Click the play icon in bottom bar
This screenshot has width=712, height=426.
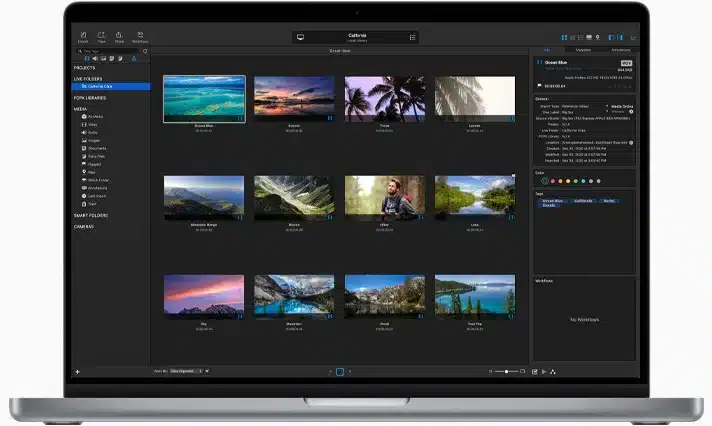pyautogui.click(x=544, y=372)
